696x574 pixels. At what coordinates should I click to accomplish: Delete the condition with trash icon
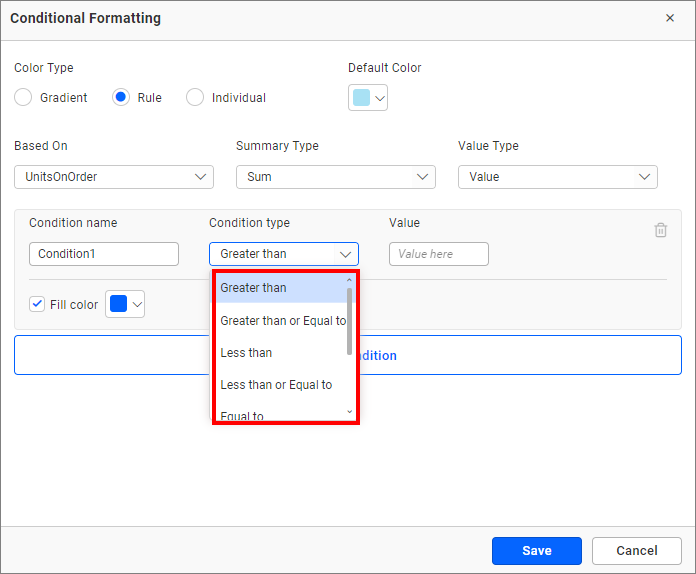coord(660,230)
